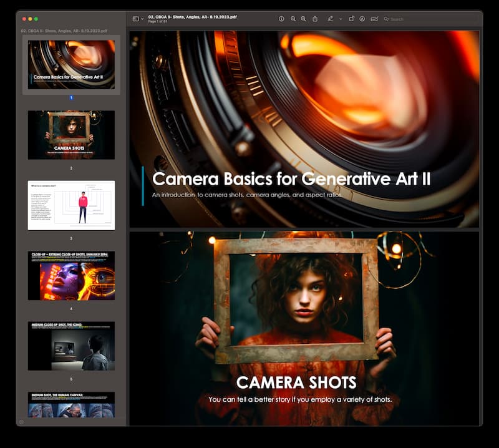This screenshot has height=448, width=499.
Task: Open page 6 thumbnail, Medium Shot slide
Action: coord(71,404)
